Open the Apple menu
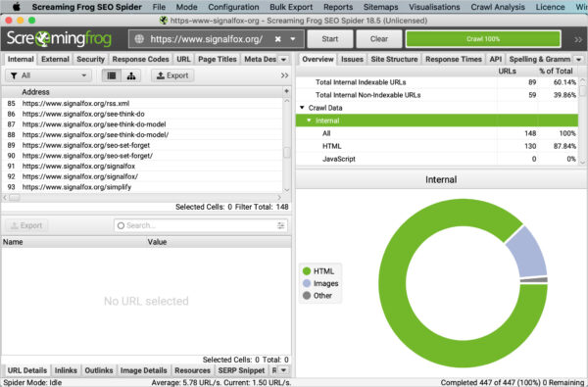Image resolution: width=588 pixels, height=387 pixels. tap(16, 7)
